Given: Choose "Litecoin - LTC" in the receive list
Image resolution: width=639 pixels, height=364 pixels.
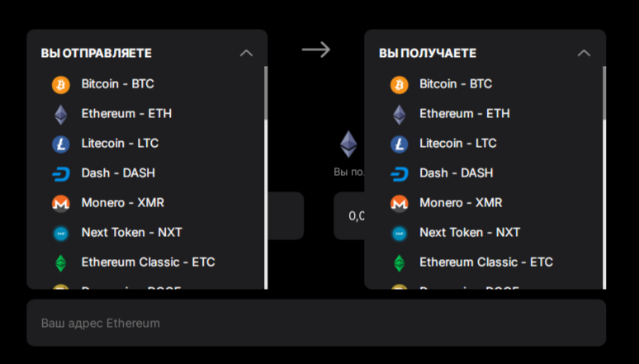Looking at the screenshot, I should 457,144.
